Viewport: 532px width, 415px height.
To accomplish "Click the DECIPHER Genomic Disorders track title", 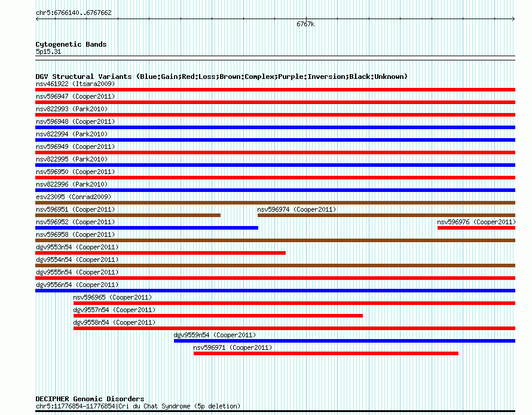I will pos(90,399).
